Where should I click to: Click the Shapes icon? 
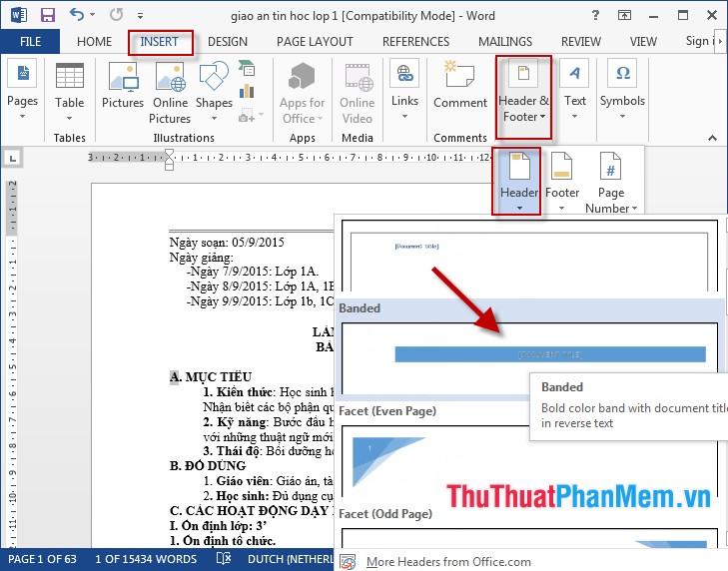click(x=214, y=76)
